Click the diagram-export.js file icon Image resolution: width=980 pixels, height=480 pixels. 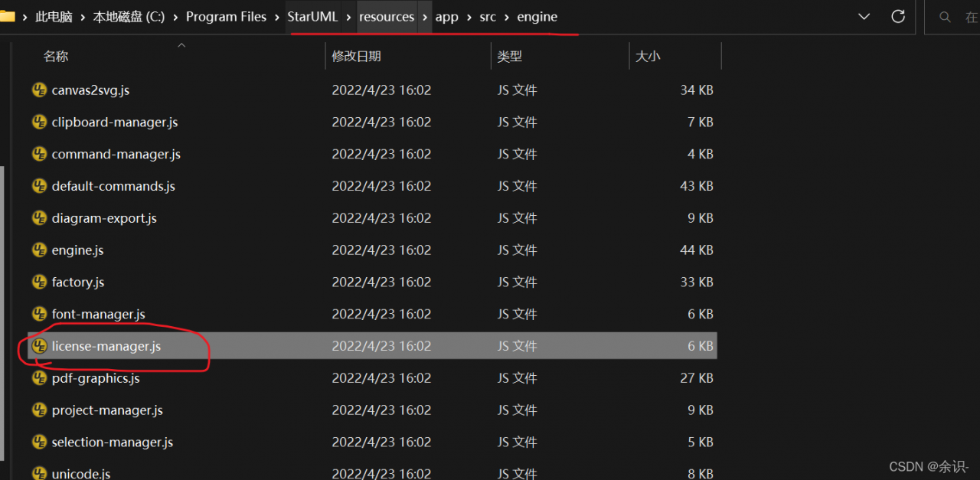pyautogui.click(x=40, y=218)
